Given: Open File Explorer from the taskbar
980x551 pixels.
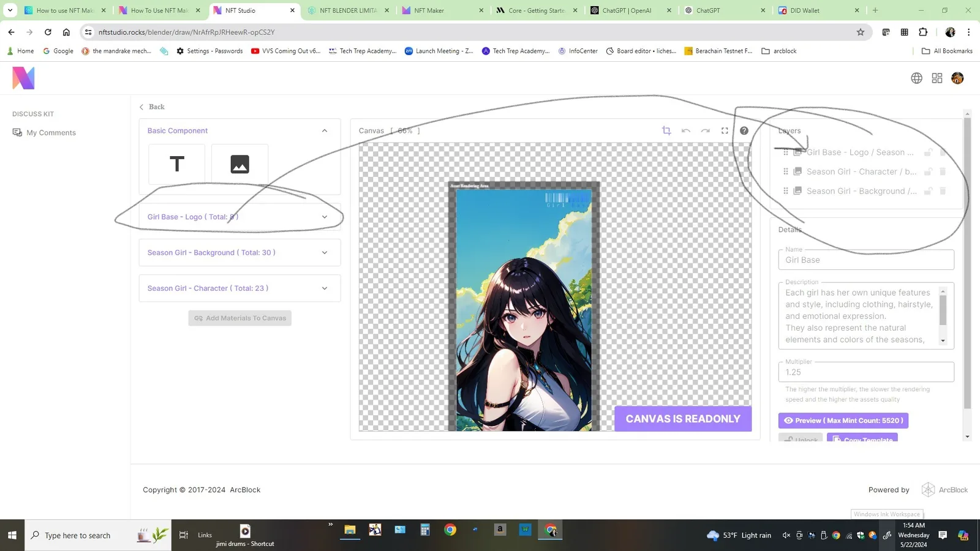Looking at the screenshot, I should coord(350,530).
